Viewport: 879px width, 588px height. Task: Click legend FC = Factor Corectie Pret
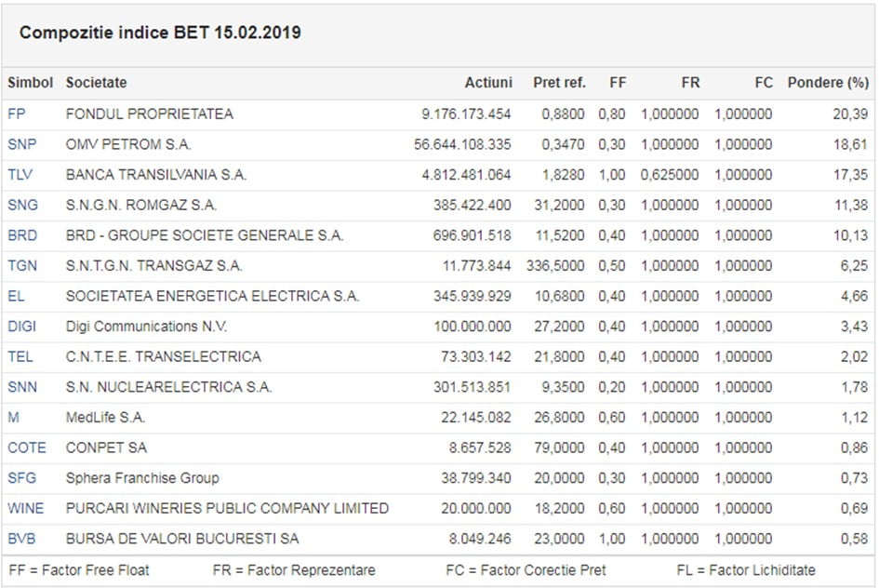(526, 570)
